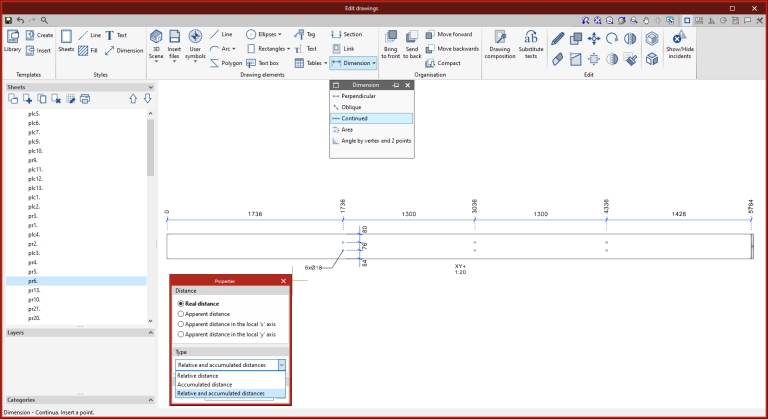Pick Accumulated distance from the Type list
Screen dimensions: 768x419
click(x=230, y=385)
